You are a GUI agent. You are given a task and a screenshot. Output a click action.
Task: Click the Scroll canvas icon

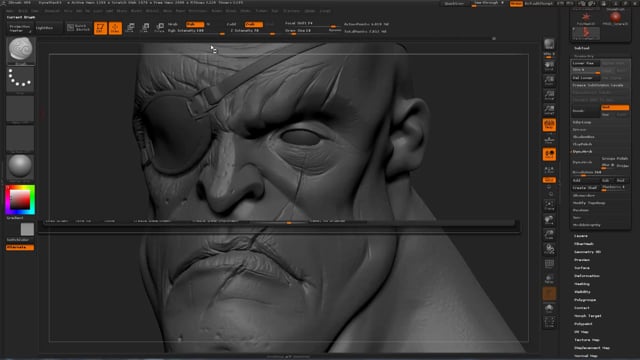[x=549, y=66]
